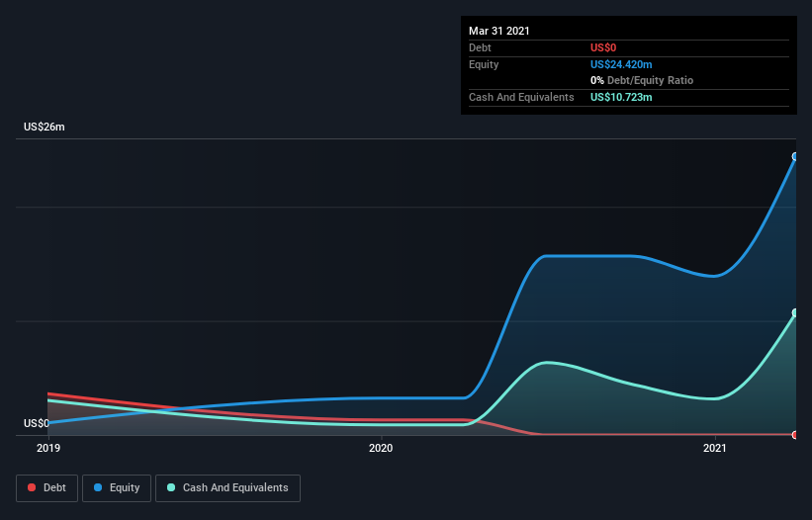Screen dimensions: 812x520
Task: Click the US$0 y-axis label
Action: [37, 423]
